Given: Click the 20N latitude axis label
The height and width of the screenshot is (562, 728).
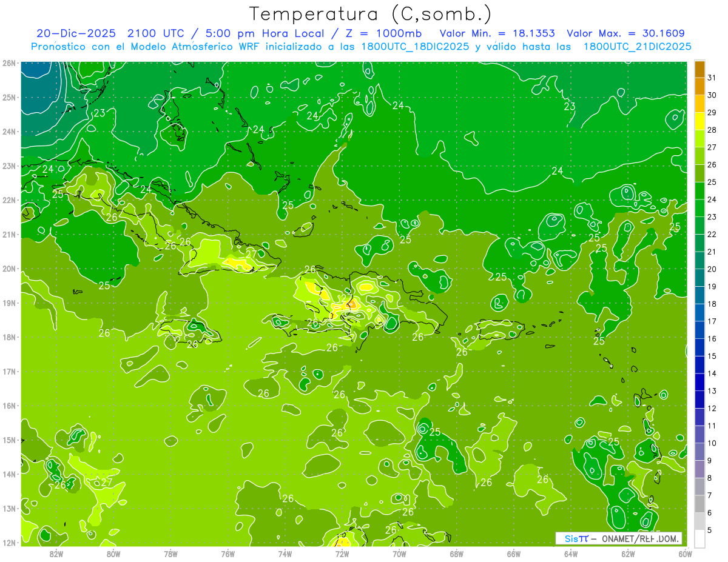Looking at the screenshot, I should [x=9, y=269].
